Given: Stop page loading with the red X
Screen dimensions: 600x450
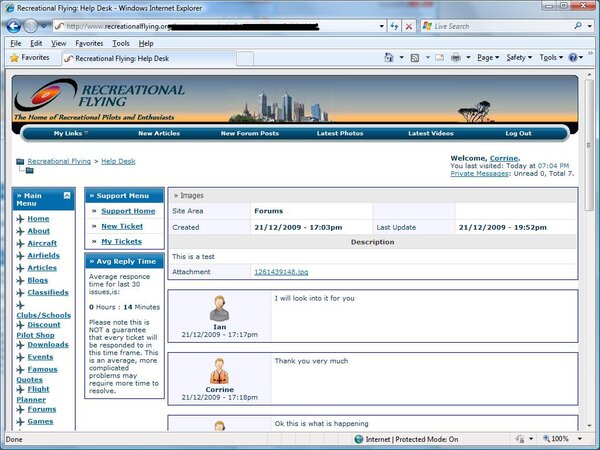Looking at the screenshot, I should click(x=409, y=26).
